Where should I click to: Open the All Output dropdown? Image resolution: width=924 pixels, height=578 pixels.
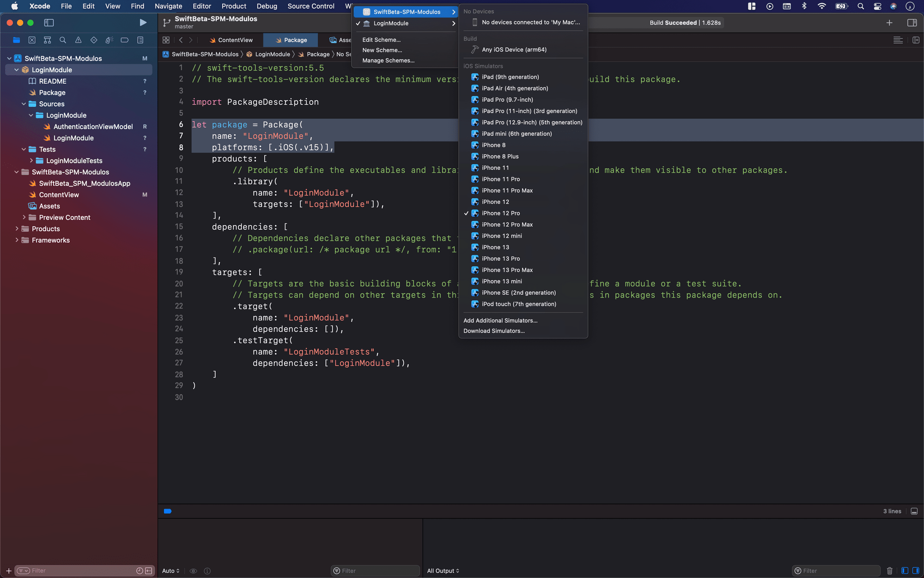443,571
